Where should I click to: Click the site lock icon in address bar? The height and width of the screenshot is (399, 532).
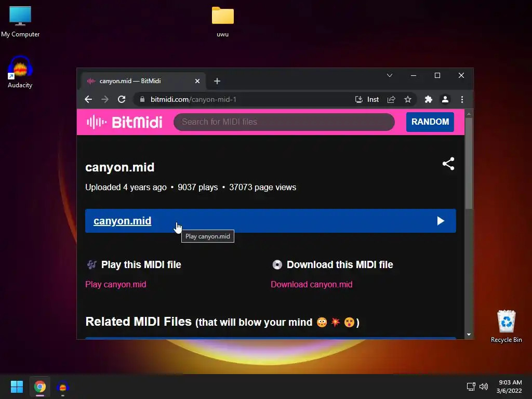coord(142,99)
